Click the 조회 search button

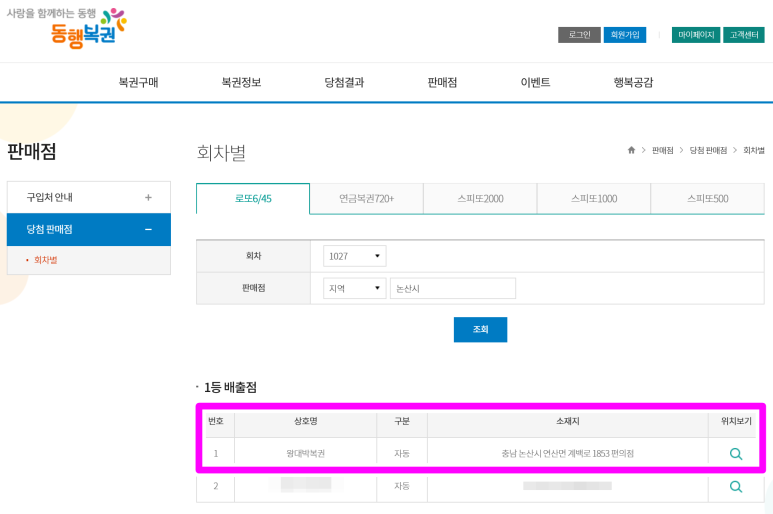click(x=480, y=329)
